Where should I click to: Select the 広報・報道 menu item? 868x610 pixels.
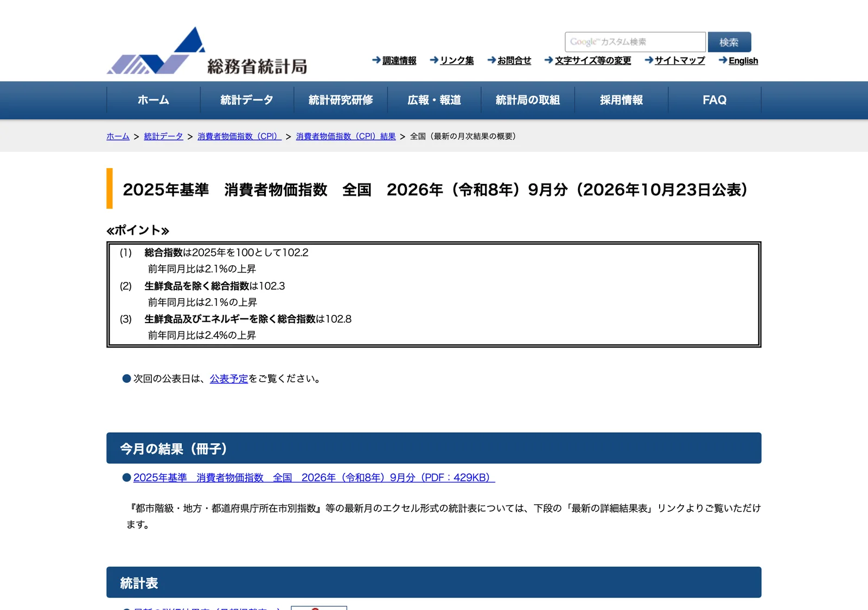point(434,100)
